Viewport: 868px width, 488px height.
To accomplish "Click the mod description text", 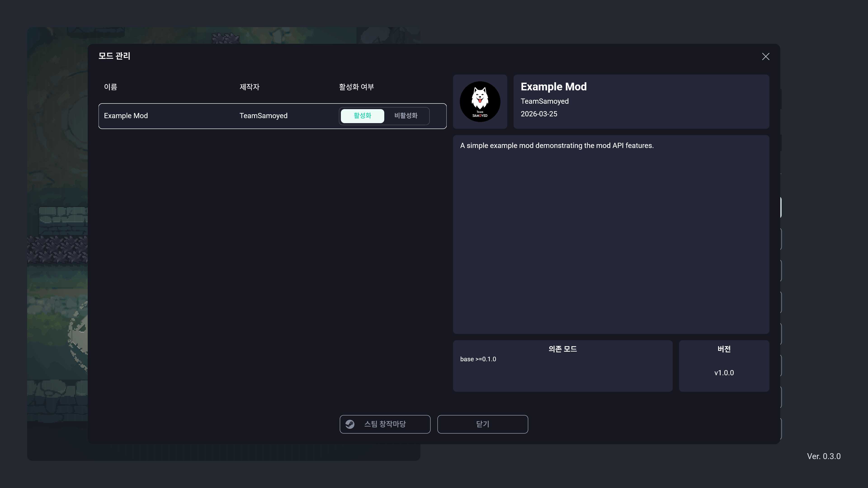I will [557, 145].
